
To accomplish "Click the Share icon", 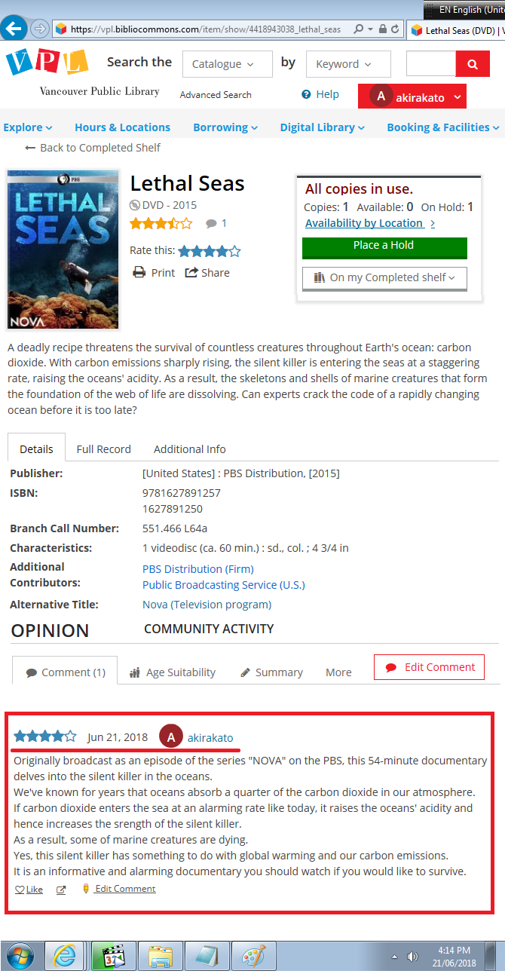I will point(191,272).
